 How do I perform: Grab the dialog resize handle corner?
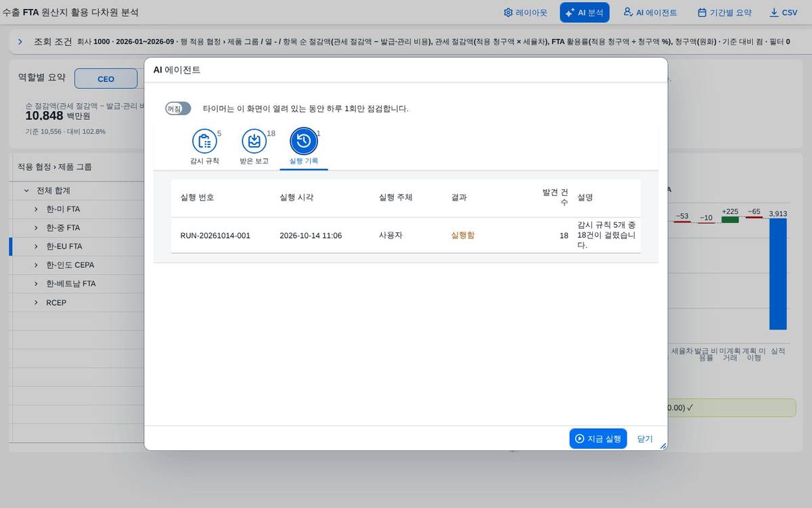coord(663,446)
